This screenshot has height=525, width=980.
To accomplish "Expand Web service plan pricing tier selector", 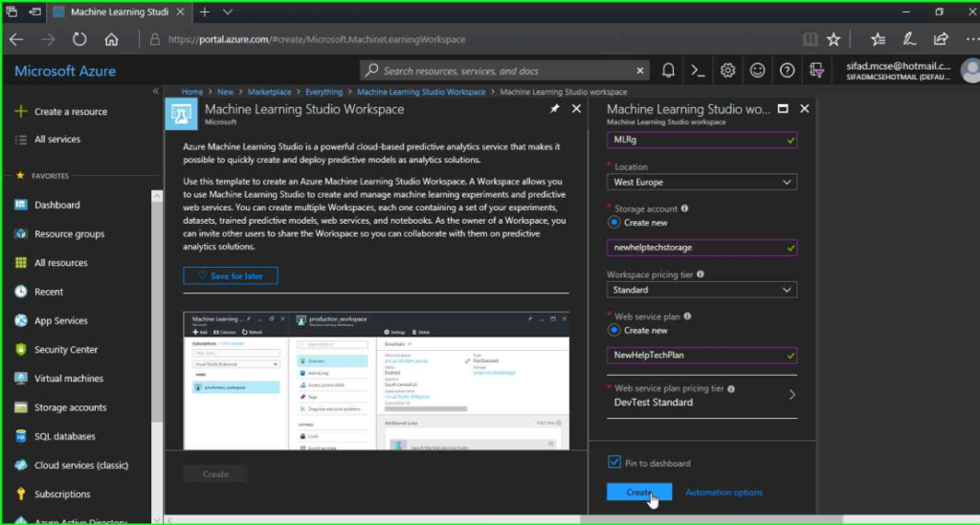I will coord(702,396).
